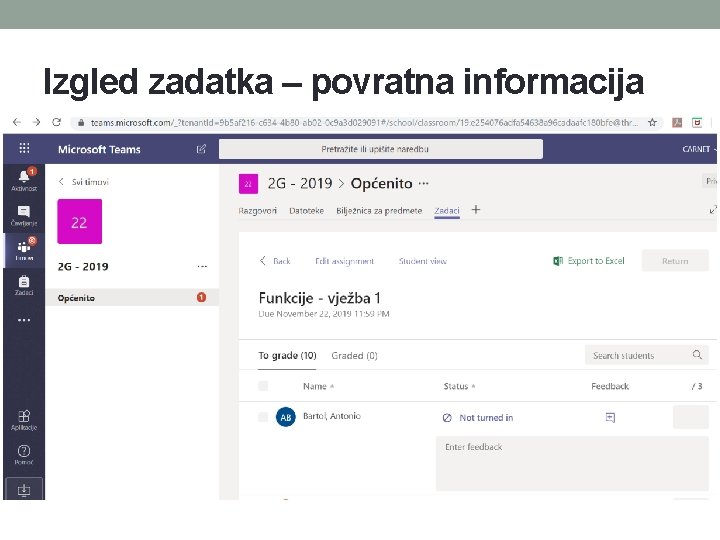The height and width of the screenshot is (540, 720).
Task: Open Aplikacije store in the sidebar
Action: (x=24, y=420)
